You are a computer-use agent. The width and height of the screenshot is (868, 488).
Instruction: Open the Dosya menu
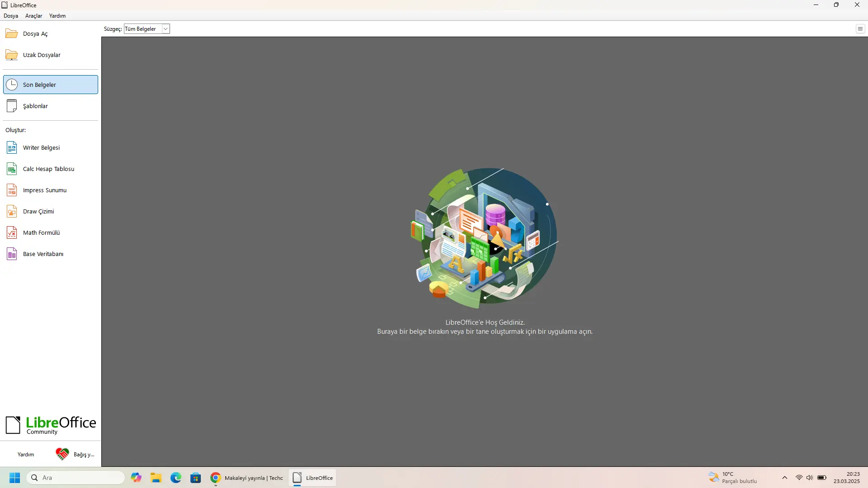pos(11,16)
